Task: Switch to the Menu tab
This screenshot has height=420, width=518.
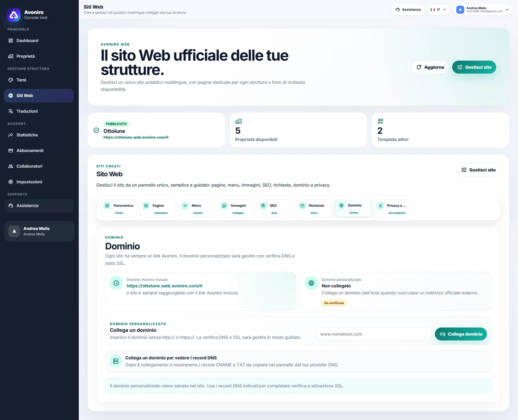Action: 197,208
